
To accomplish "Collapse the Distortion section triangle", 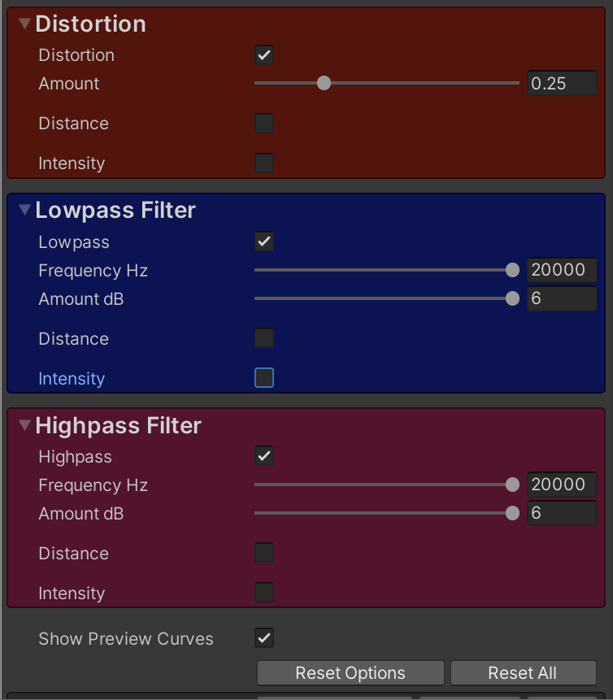I will (24, 24).
